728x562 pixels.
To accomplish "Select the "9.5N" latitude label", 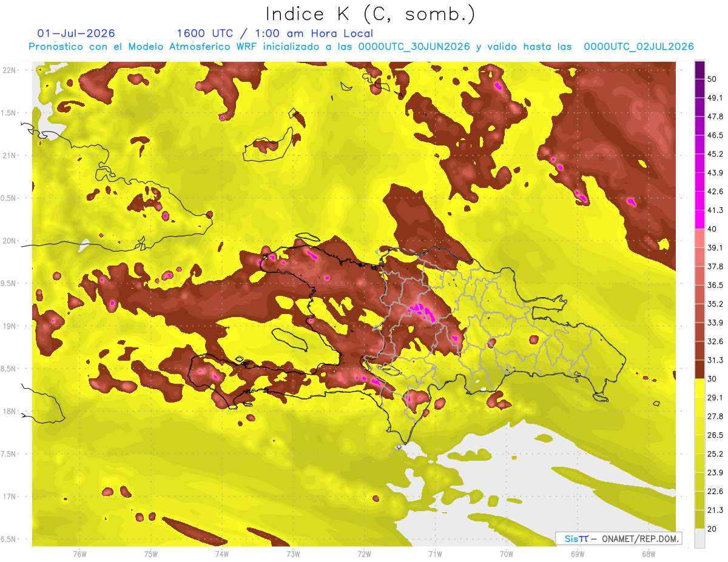I will (x=9, y=283).
